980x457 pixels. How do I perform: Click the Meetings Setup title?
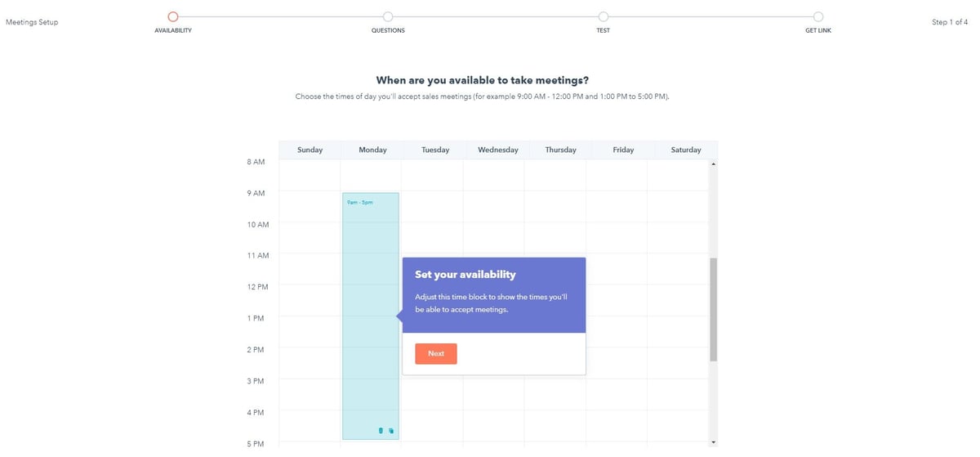[32, 22]
